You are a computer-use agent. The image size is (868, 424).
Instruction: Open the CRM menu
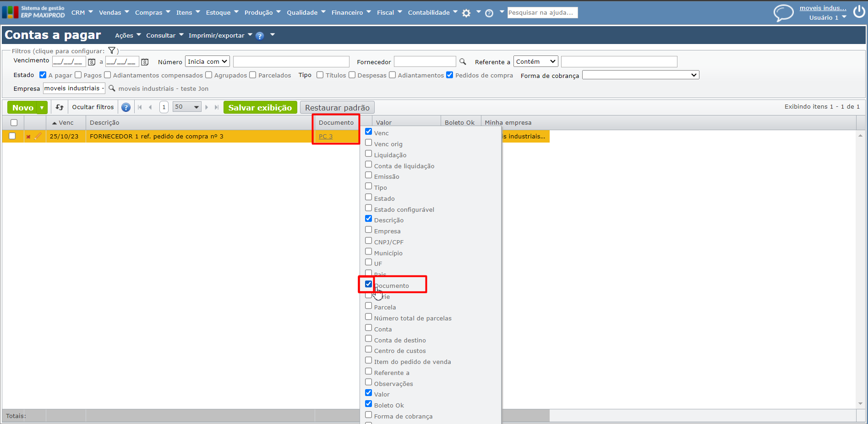tap(82, 12)
